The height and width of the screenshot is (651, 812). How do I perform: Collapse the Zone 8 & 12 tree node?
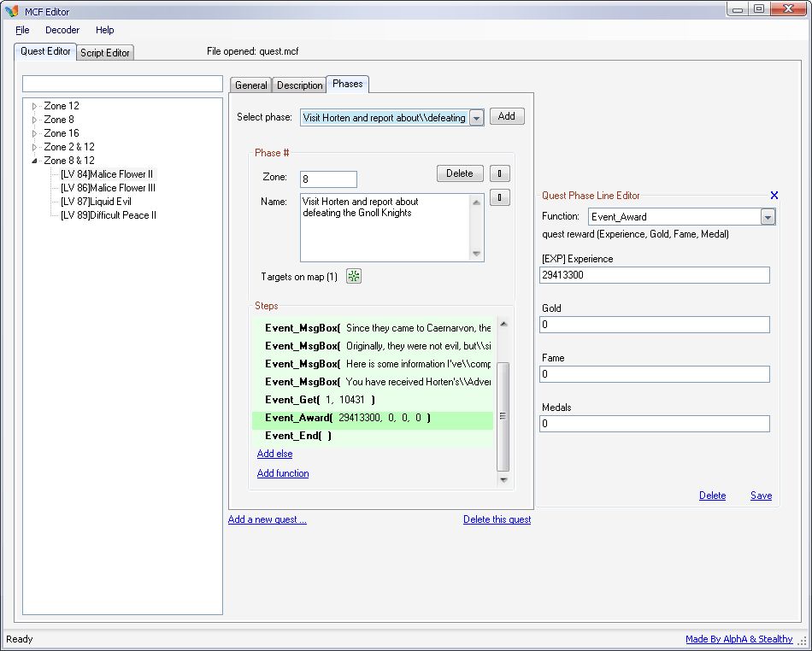pos(35,161)
